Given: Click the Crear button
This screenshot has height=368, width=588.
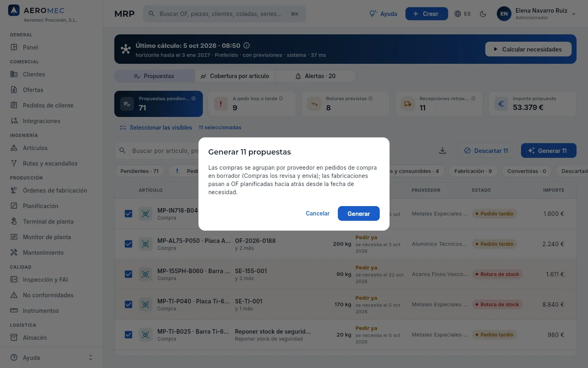Looking at the screenshot, I should pyautogui.click(x=426, y=14).
